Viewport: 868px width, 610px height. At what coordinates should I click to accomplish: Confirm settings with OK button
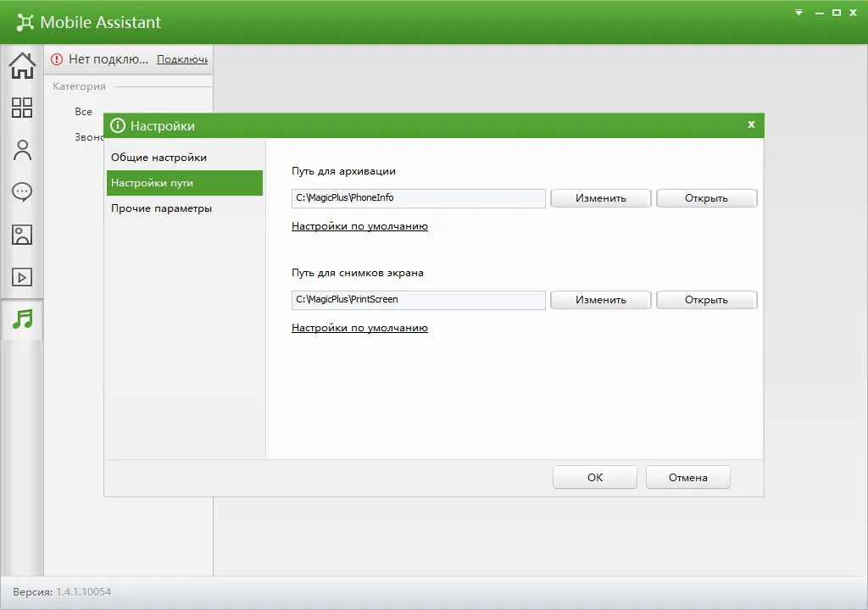[x=595, y=477]
